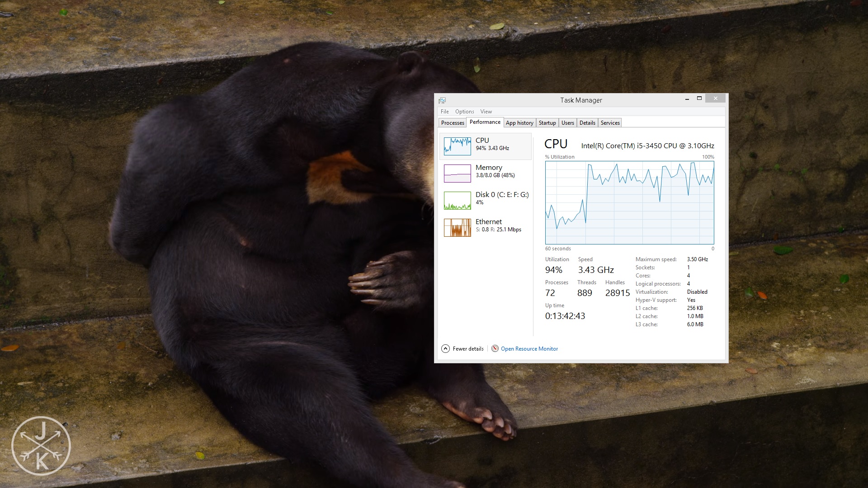This screenshot has height=488, width=868.
Task: Click the Memory usage graph thumbnail
Action: [457, 174]
